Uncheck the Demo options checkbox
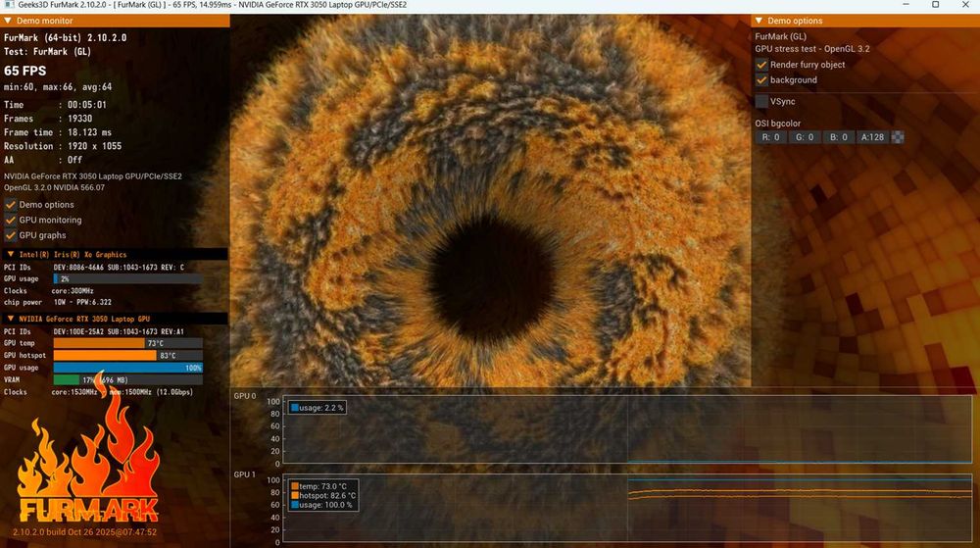Image resolution: width=980 pixels, height=548 pixels. pyautogui.click(x=11, y=204)
